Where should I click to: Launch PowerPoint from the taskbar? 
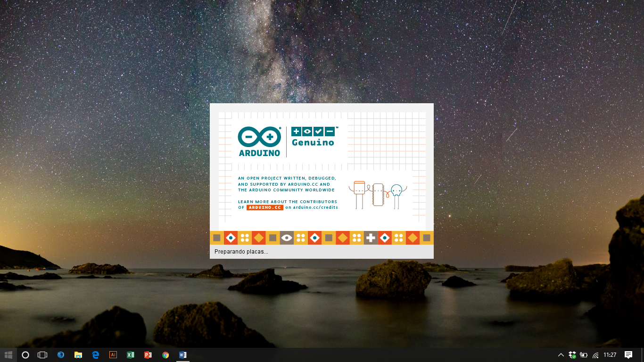[148, 355]
